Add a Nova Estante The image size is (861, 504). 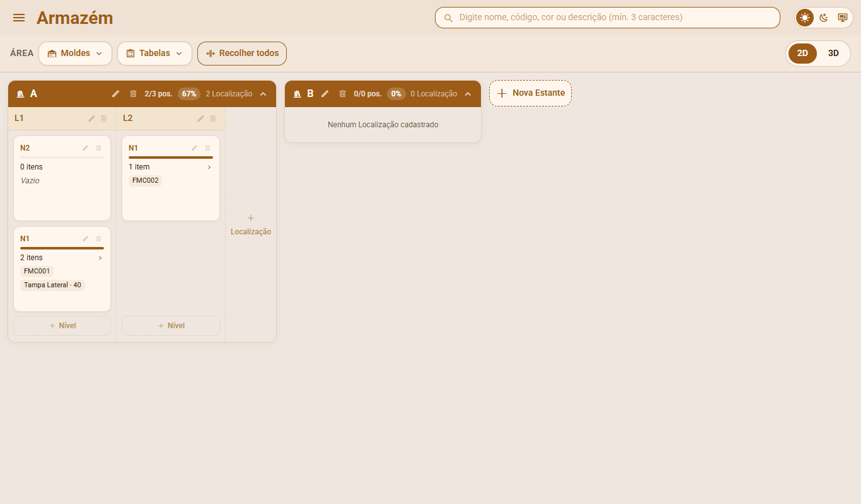click(530, 93)
